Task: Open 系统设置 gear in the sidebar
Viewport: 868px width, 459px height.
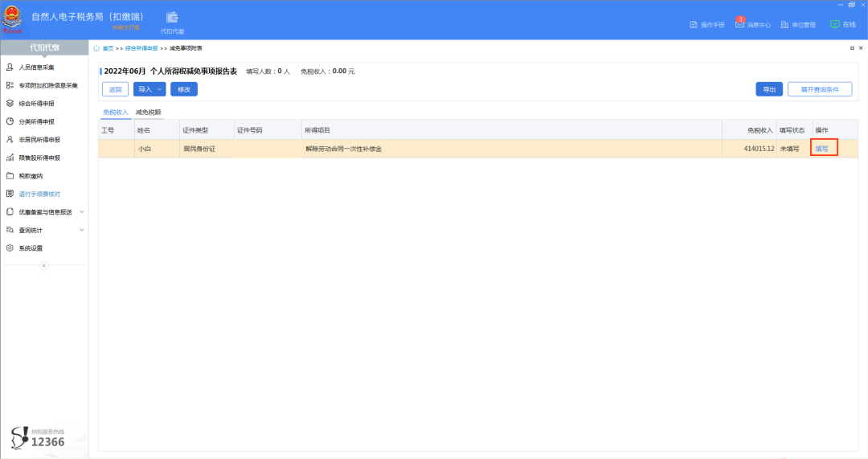Action: tap(31, 248)
